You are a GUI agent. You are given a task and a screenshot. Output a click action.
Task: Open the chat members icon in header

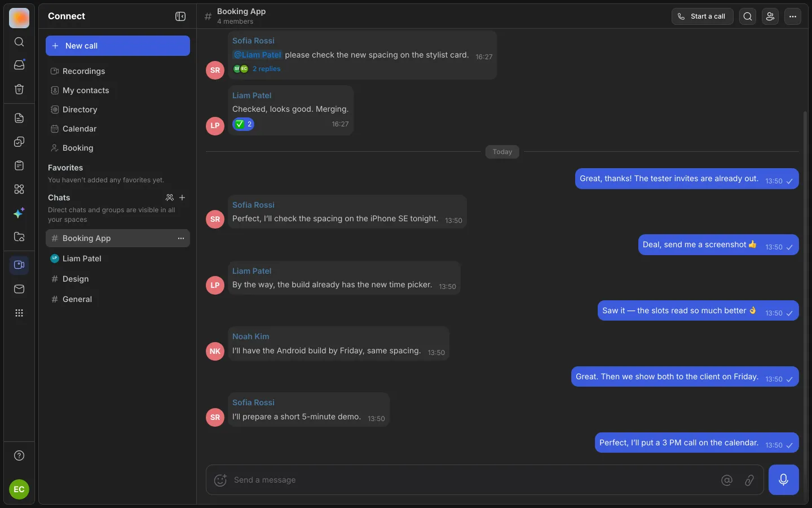point(770,16)
